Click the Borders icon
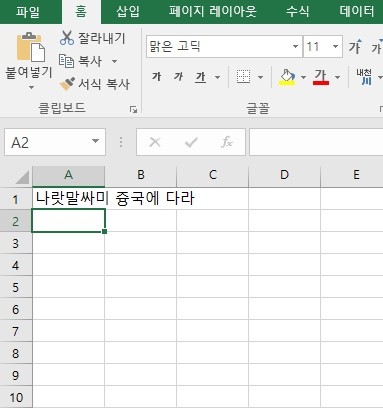383x408 pixels. coord(244,77)
